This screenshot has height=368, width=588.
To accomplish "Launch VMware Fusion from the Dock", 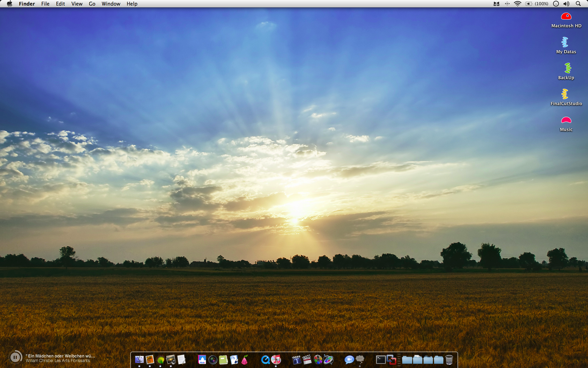I will point(391,360).
